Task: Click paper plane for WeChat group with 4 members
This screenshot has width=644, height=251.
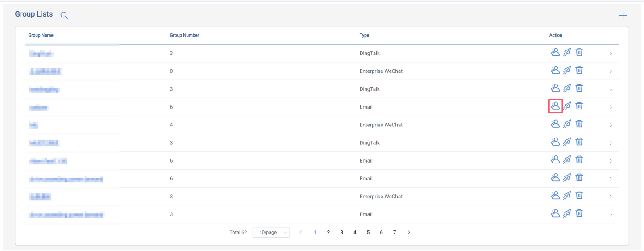Action: click(x=567, y=124)
